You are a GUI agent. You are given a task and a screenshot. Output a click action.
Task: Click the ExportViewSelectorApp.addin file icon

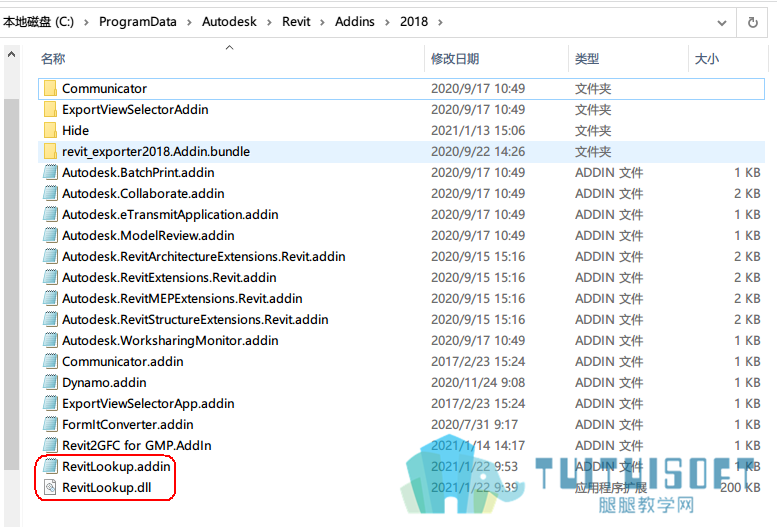50,403
